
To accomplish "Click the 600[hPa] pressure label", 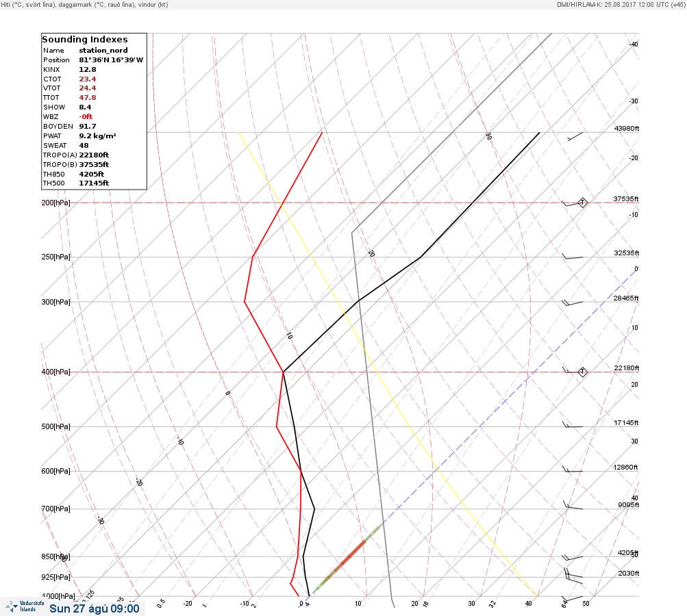I will [55, 471].
